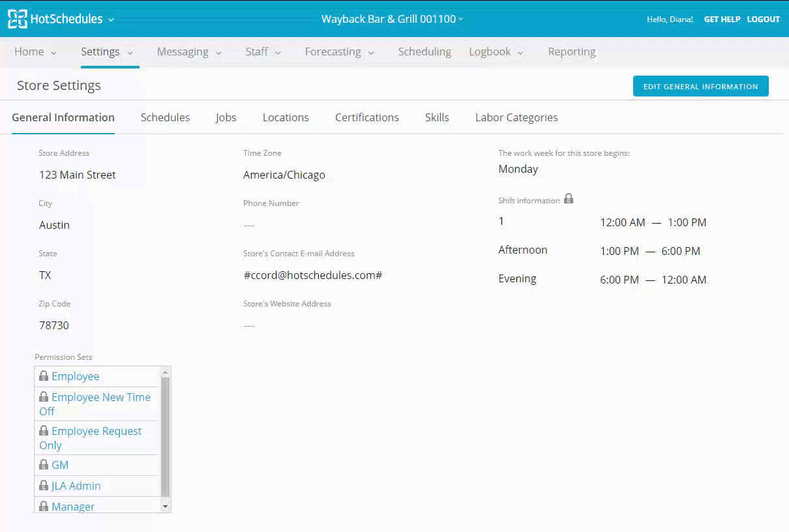Click the work week start day Monday
The width and height of the screenshot is (789, 532).
[518, 169]
